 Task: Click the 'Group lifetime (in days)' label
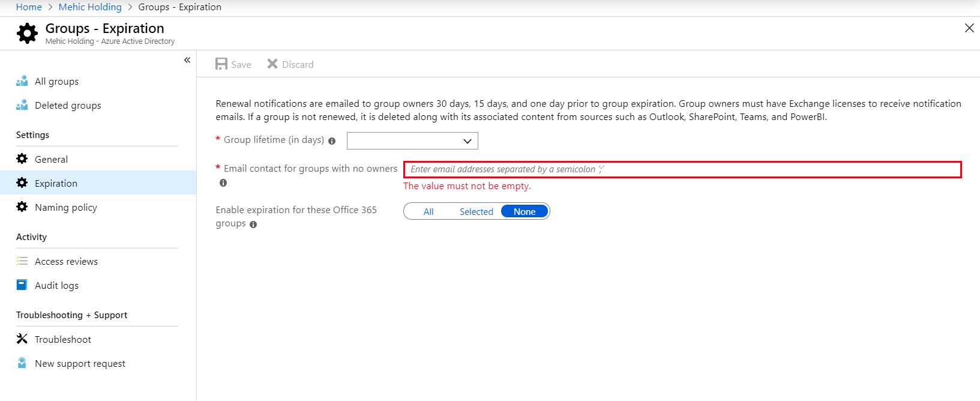point(274,139)
